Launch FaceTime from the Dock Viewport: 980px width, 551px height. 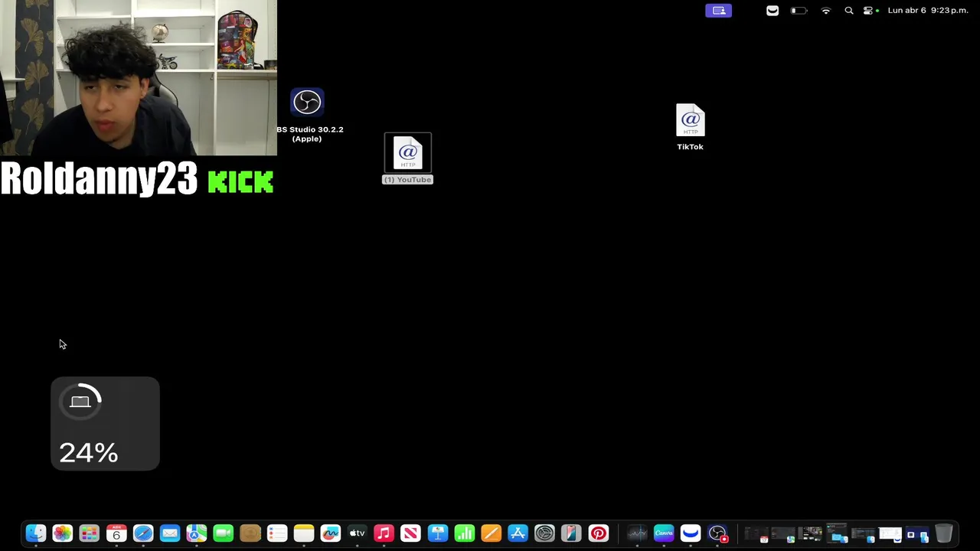click(224, 533)
